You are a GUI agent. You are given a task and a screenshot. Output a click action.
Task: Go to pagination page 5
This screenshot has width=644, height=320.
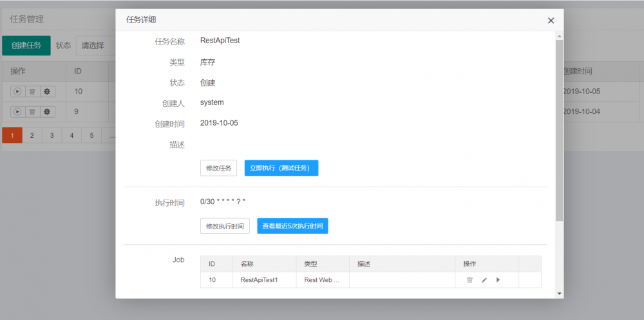[91, 135]
